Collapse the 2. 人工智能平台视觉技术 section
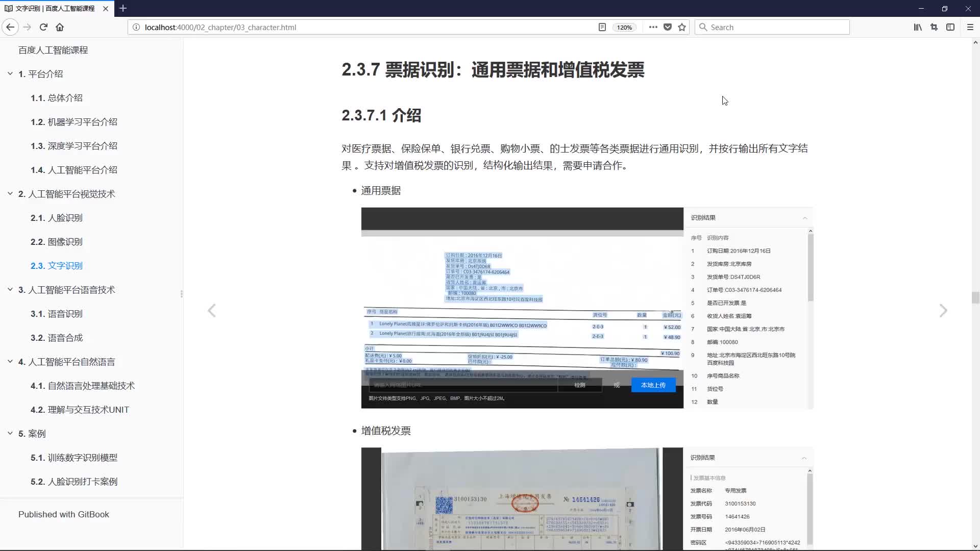This screenshot has height=551, width=980. click(x=10, y=193)
